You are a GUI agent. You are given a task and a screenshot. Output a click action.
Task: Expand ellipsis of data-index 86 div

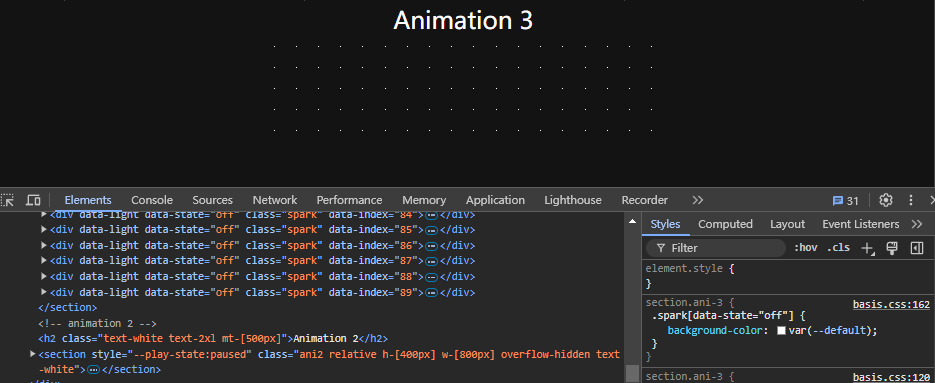[431, 245]
